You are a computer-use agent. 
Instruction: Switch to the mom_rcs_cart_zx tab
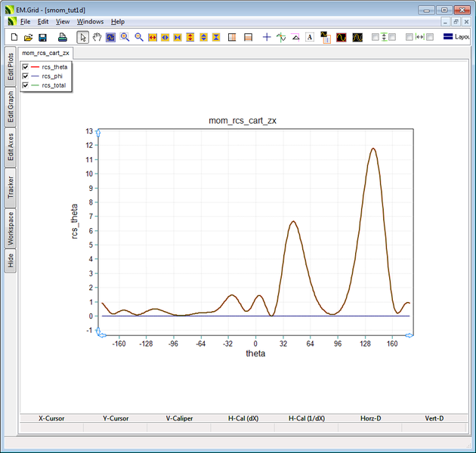tap(46, 54)
